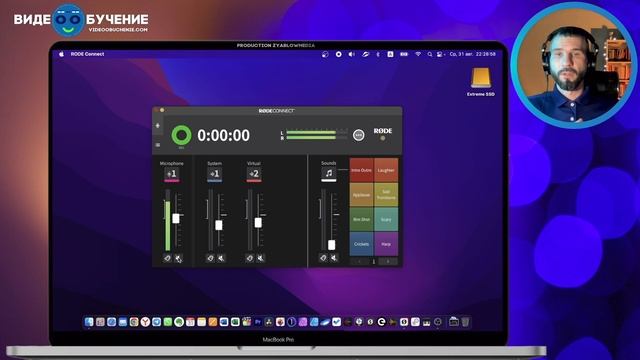Viewport: 640px width, 360px height.
Task: Trigger the Intro Outro sound pad
Action: point(361,170)
